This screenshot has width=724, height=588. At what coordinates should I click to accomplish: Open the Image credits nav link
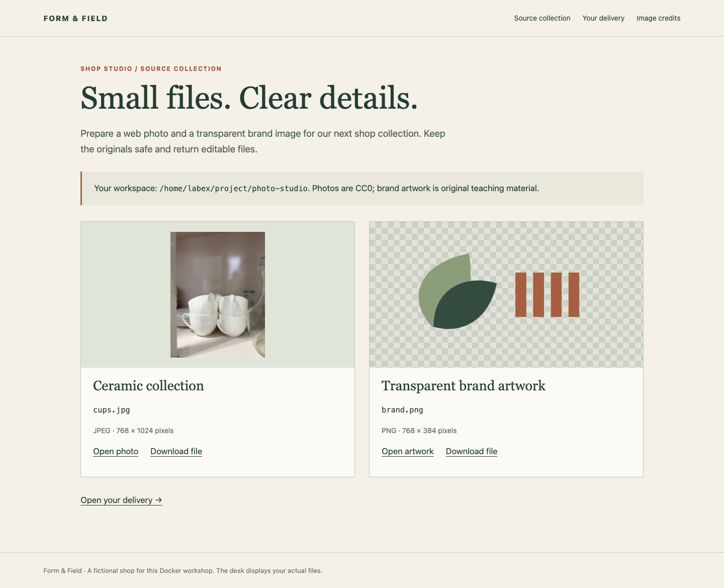658,18
